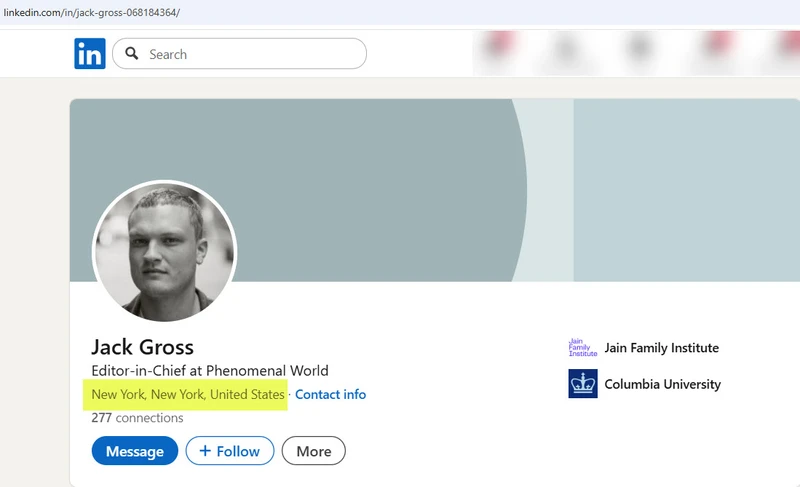
Task: Focus the LinkedIn search field
Action: pos(250,54)
